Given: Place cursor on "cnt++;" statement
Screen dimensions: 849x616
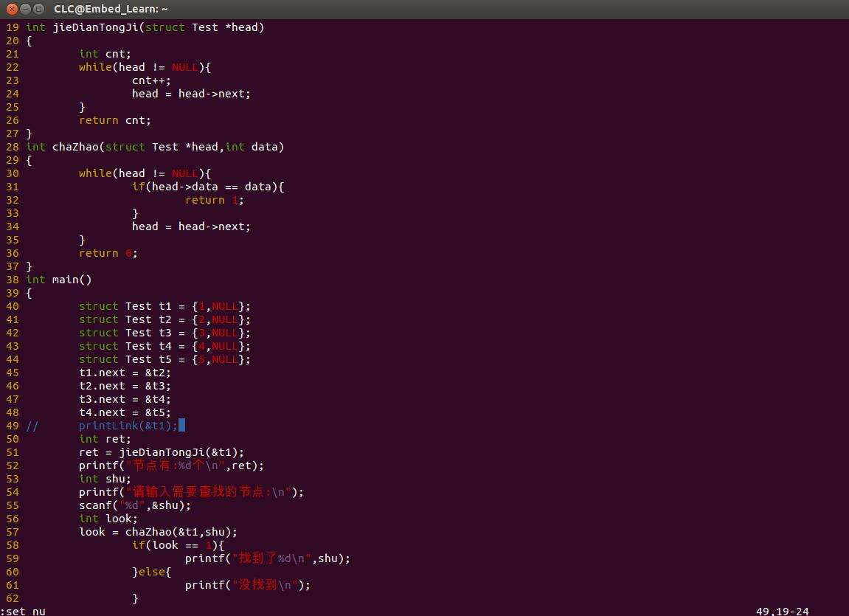Looking at the screenshot, I should pyautogui.click(x=151, y=80).
